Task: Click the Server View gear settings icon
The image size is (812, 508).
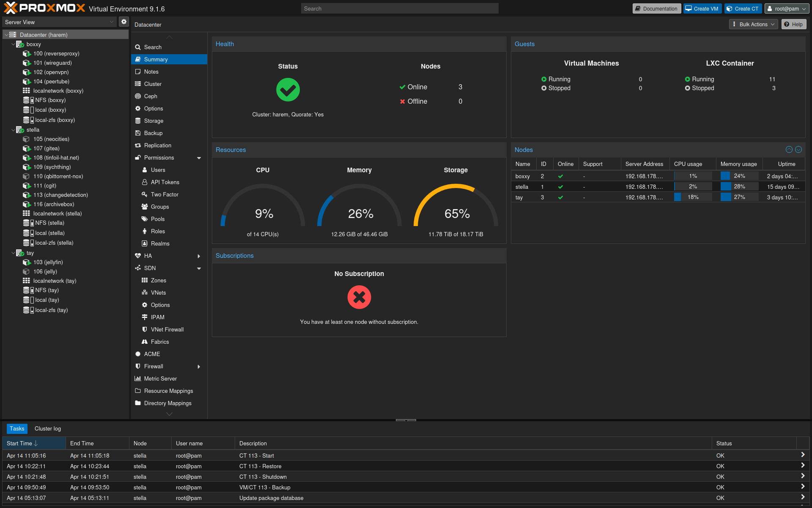Action: click(x=123, y=22)
